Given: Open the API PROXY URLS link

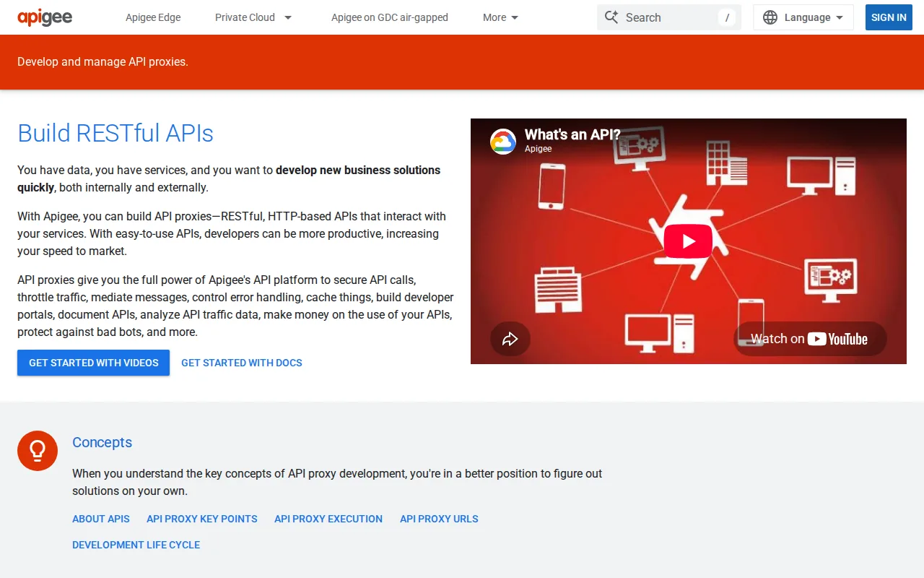Looking at the screenshot, I should [439, 519].
